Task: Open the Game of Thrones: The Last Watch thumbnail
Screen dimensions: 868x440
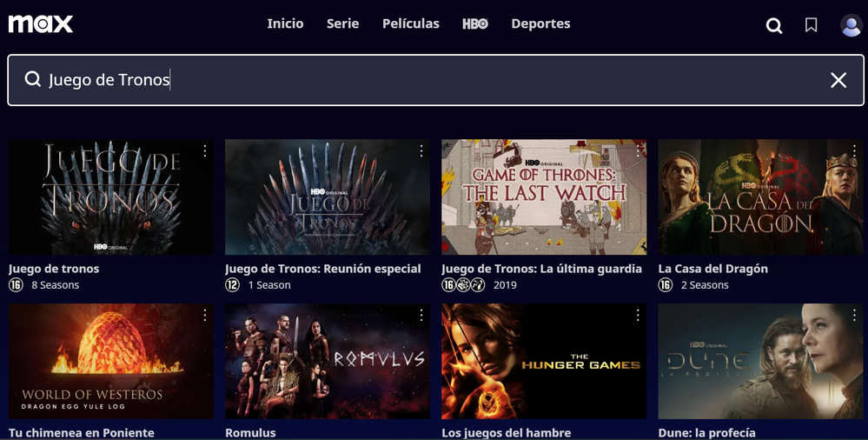Action: pos(544,197)
